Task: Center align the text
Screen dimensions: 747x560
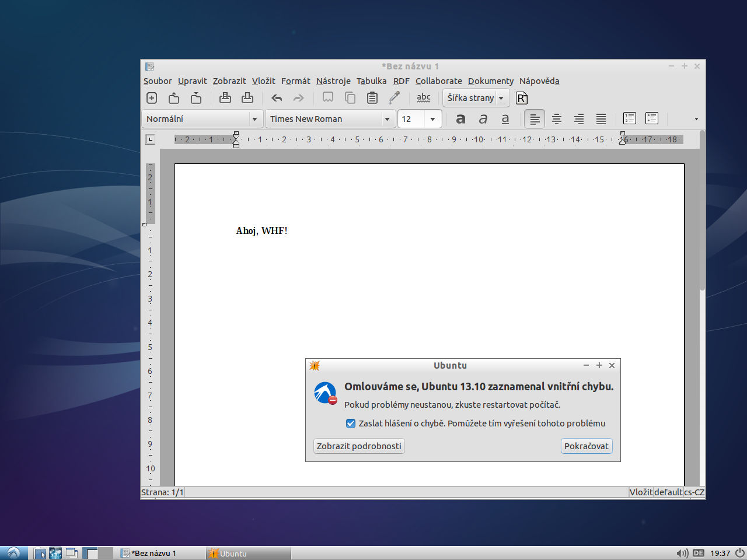Action: pyautogui.click(x=557, y=119)
